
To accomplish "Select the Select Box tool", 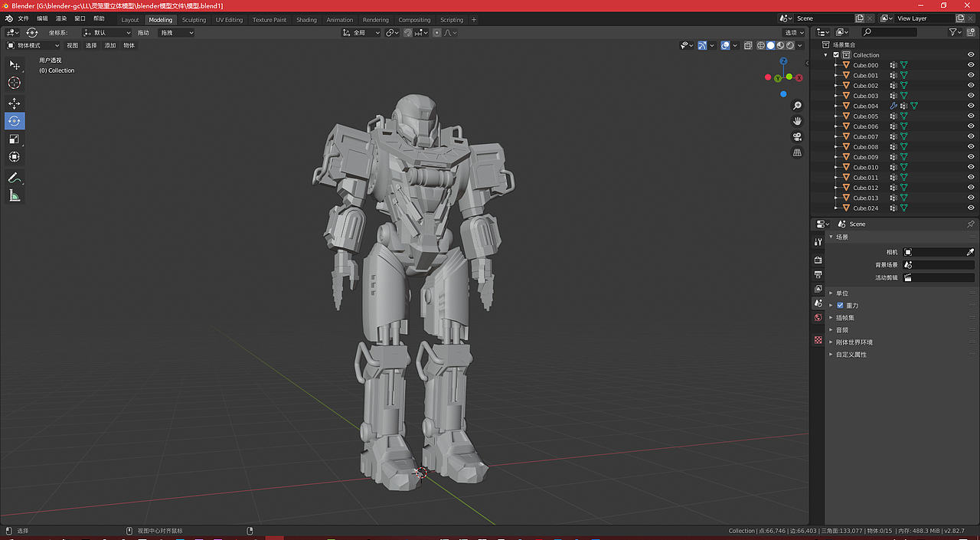I will pyautogui.click(x=15, y=65).
